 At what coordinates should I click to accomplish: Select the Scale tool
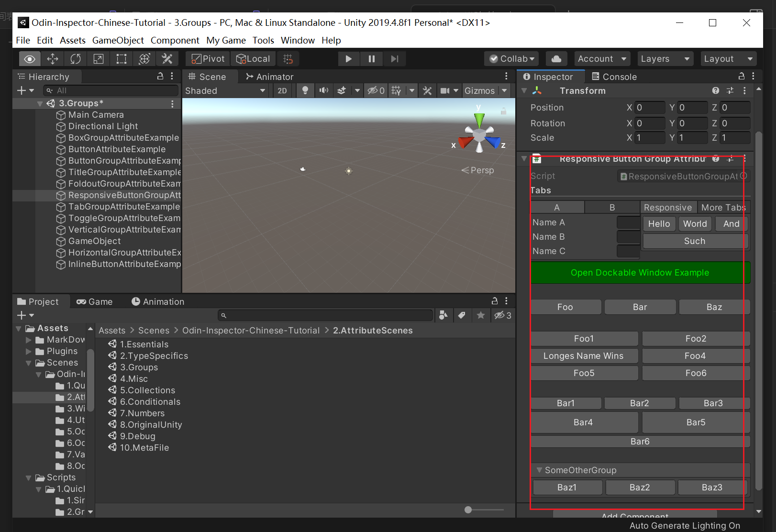click(x=99, y=59)
